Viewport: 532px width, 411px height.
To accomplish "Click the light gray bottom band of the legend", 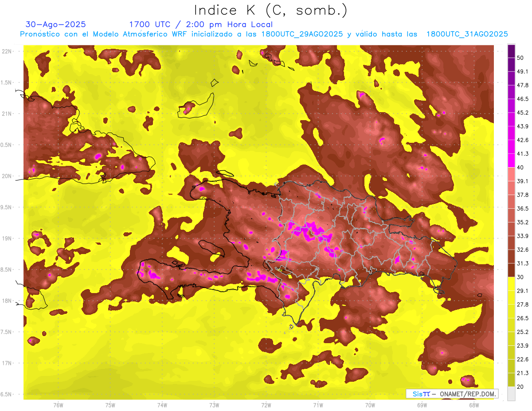I will pos(511,393).
